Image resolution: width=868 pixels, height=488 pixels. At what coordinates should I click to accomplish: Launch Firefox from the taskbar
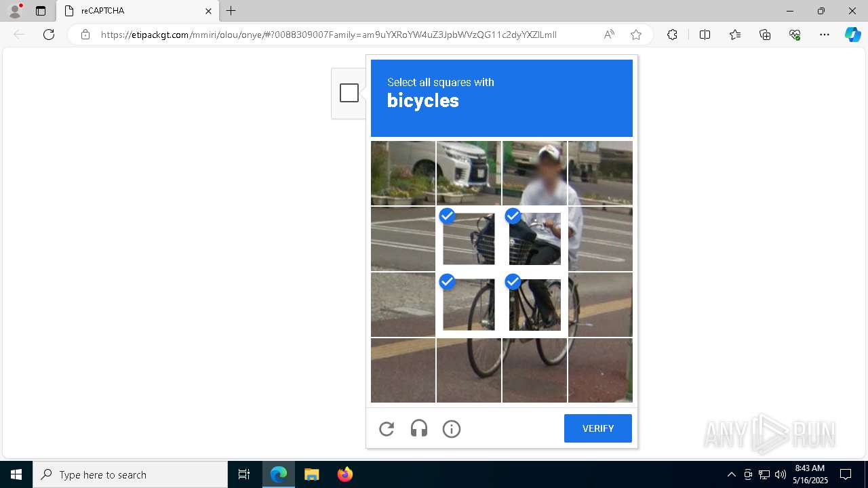tap(344, 474)
